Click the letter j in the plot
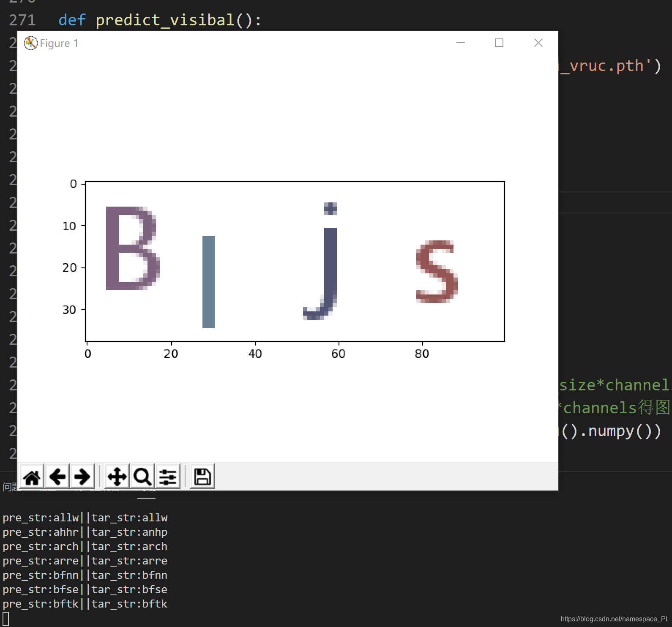Viewport: 672px width, 627px height. (321, 261)
